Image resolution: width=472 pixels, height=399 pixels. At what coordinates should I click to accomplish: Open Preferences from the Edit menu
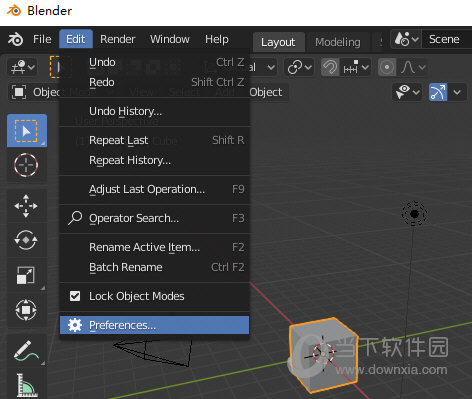(155, 325)
